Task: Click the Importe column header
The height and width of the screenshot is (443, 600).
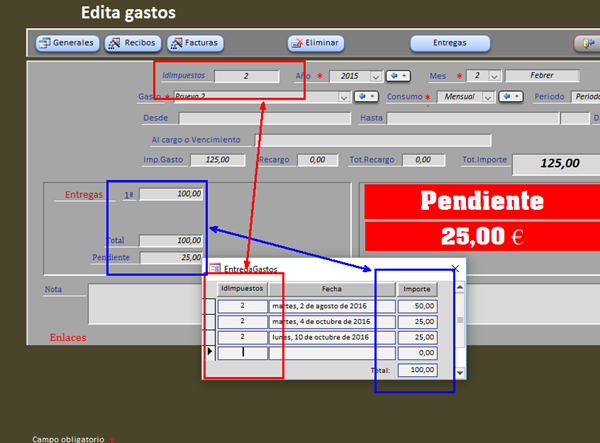Action: point(417,289)
